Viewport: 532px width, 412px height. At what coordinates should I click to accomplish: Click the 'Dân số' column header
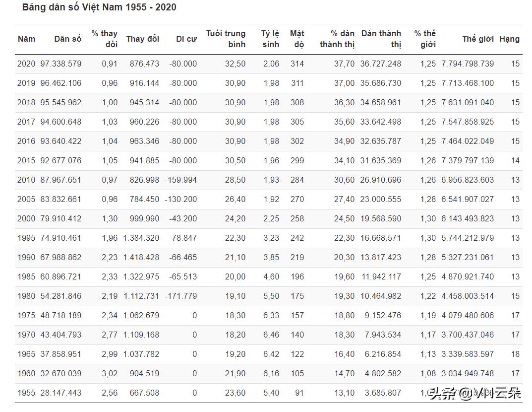coord(67,39)
